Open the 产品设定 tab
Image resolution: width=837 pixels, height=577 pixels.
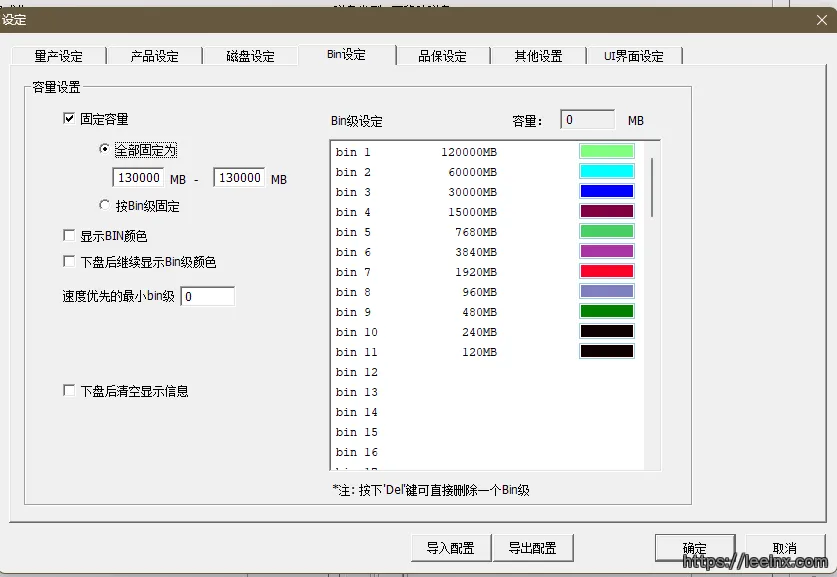point(154,56)
